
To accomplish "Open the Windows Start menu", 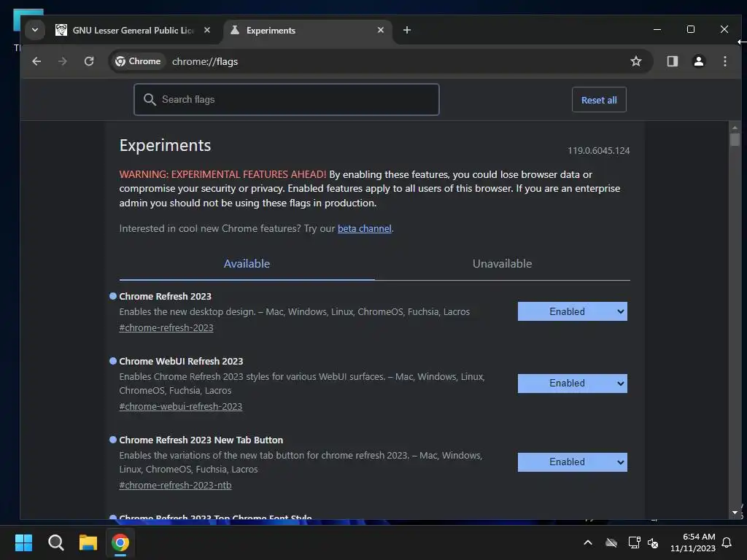I will (23, 542).
